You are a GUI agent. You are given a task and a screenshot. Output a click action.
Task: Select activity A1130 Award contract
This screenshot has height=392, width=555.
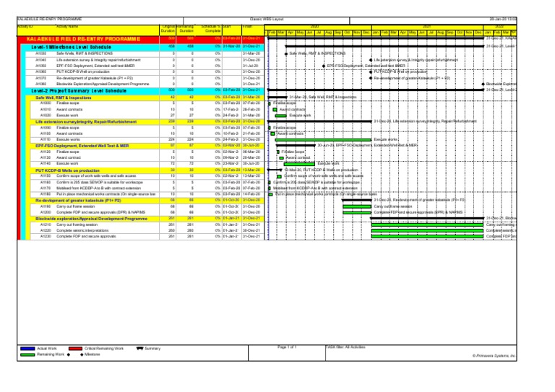tap(147, 157)
